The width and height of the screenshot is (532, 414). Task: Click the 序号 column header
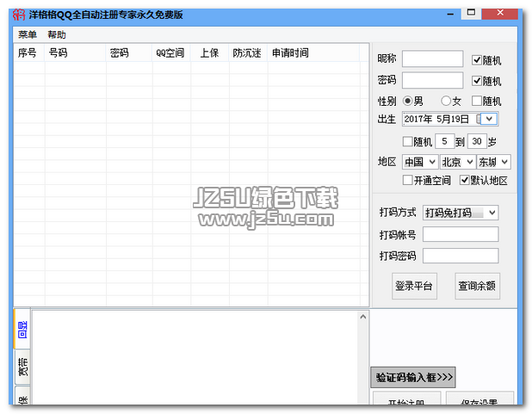(29, 53)
